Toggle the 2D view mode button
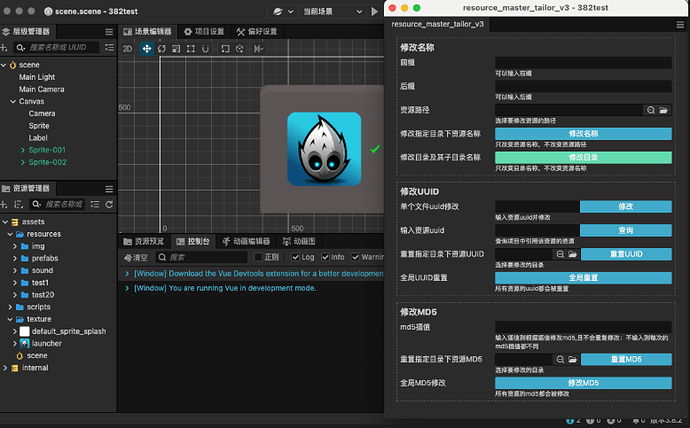 128,49
